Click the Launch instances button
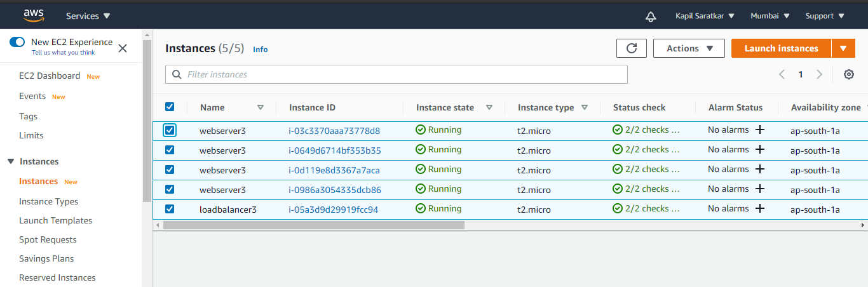Image resolution: width=868 pixels, height=287 pixels. click(x=781, y=48)
